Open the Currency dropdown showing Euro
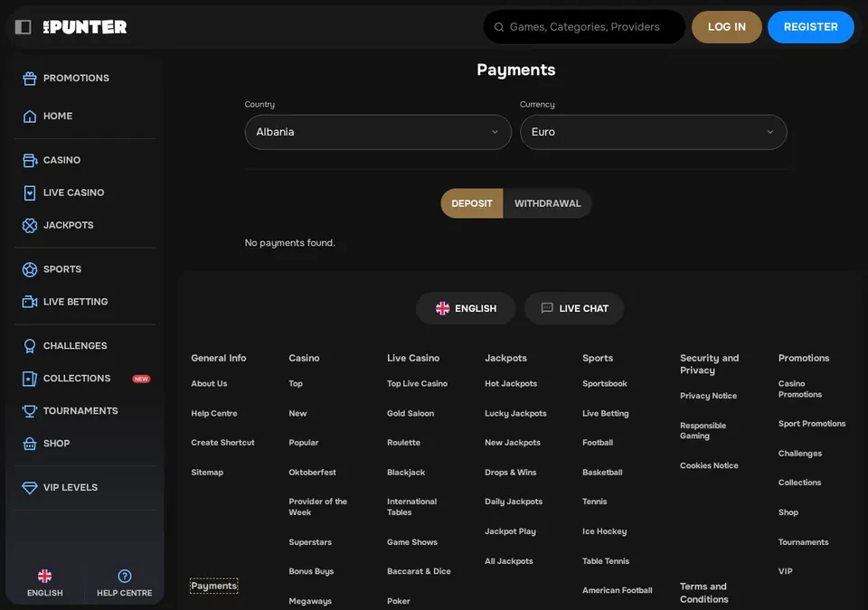The image size is (868, 610). pyautogui.click(x=653, y=132)
